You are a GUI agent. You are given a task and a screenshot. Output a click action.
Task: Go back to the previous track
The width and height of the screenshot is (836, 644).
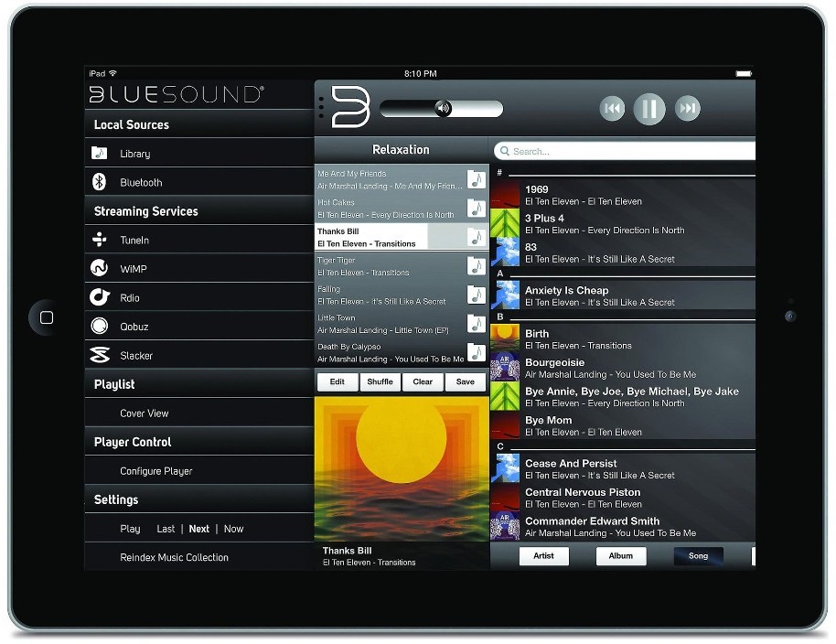(x=612, y=109)
